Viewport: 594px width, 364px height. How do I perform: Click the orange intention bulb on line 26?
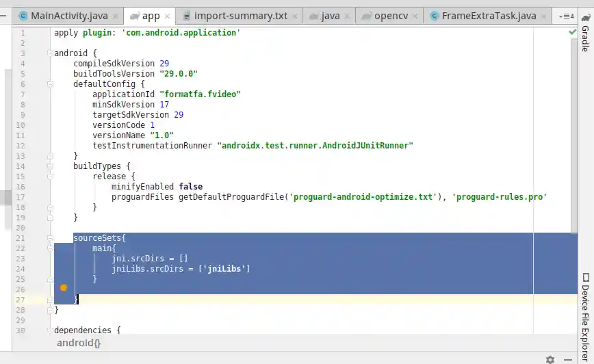64,288
